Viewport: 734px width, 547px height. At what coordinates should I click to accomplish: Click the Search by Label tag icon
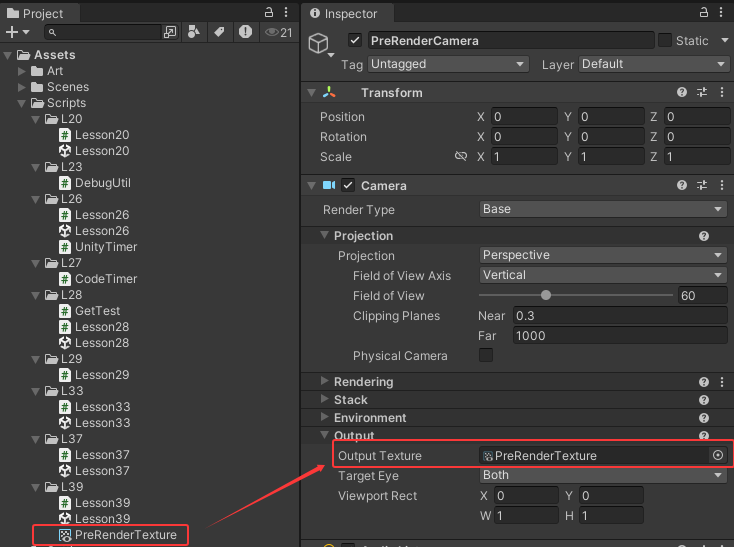(x=219, y=32)
